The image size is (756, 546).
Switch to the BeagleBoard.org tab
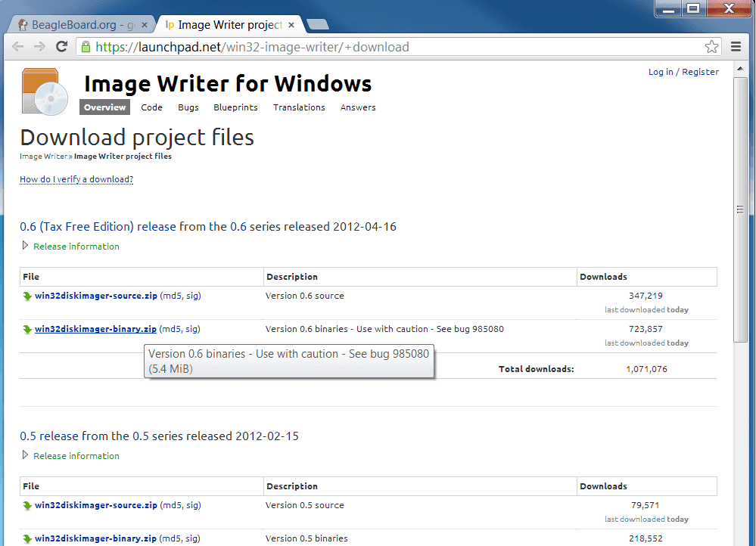click(x=82, y=24)
